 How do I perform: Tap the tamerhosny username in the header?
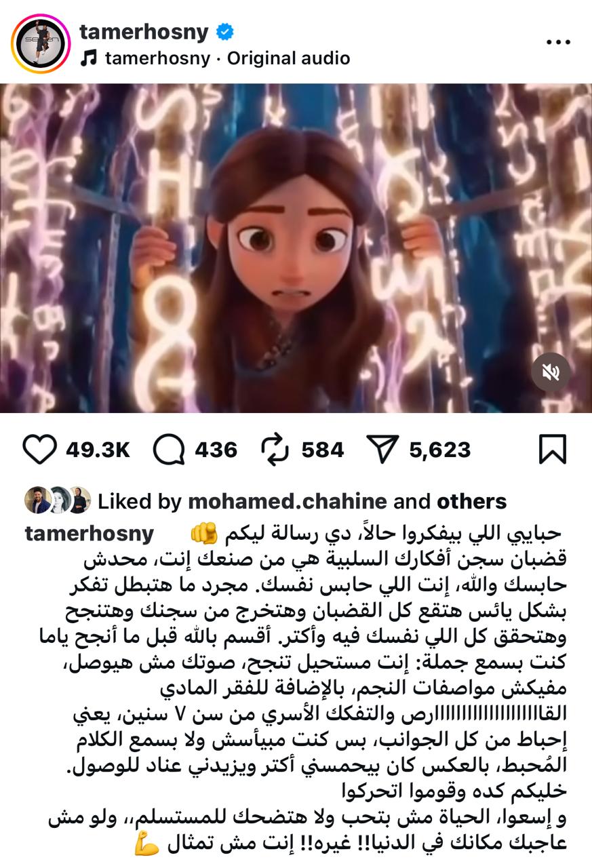[x=144, y=31]
